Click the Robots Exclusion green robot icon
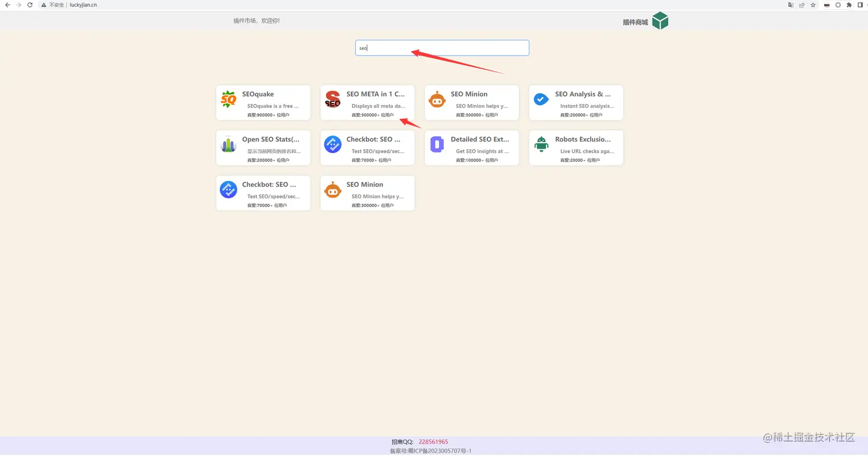868x456 pixels. click(x=541, y=145)
